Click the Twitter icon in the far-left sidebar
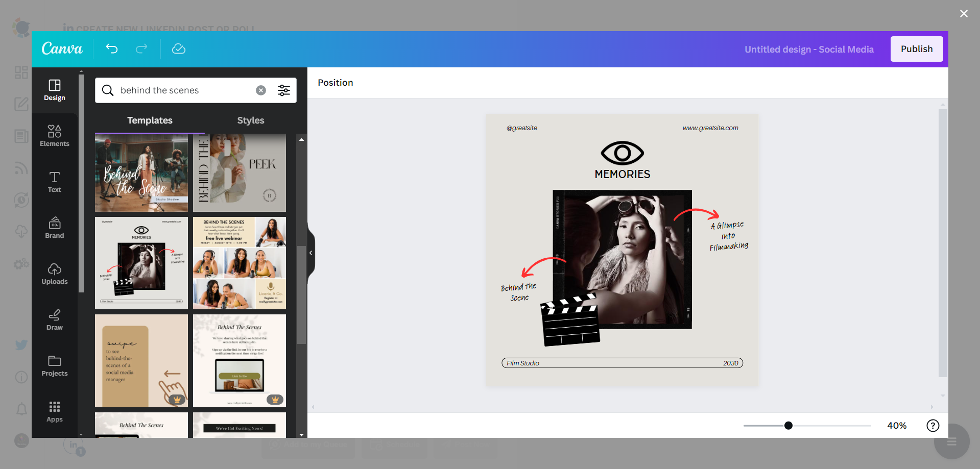Screen dimensions: 980x469 pyautogui.click(x=21, y=345)
